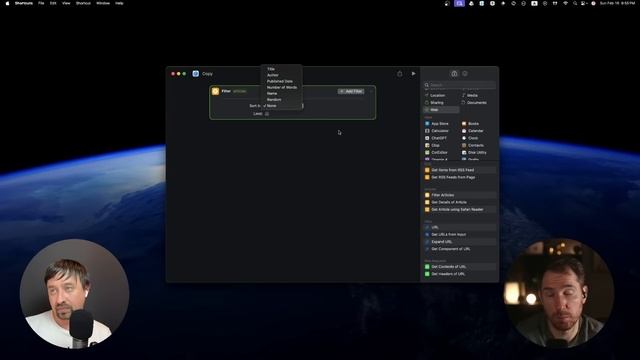Open the File menu in menu bar
Screen dimensions: 640x360
[x=41, y=3]
